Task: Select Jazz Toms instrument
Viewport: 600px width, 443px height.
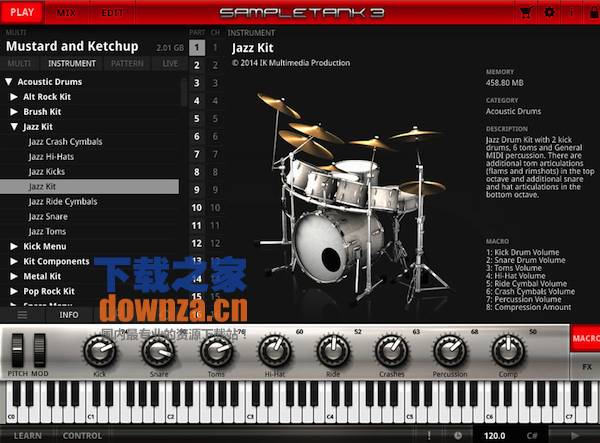Action: pos(89,231)
